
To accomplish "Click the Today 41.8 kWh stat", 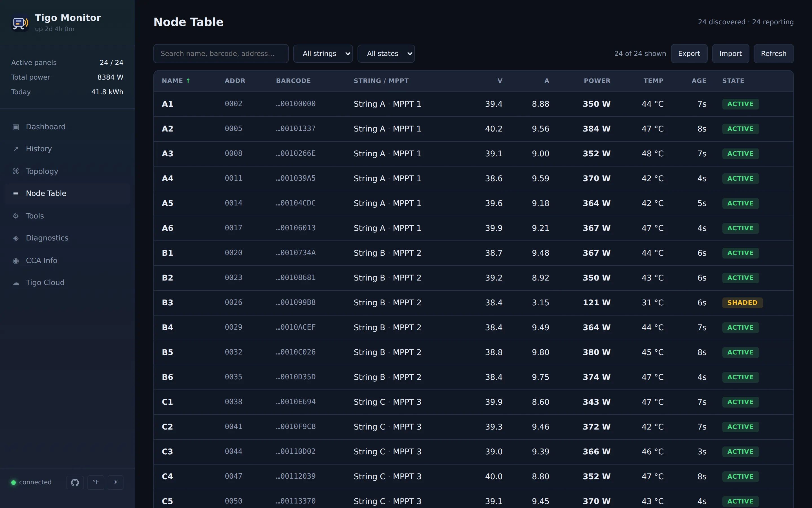I will click(x=67, y=92).
